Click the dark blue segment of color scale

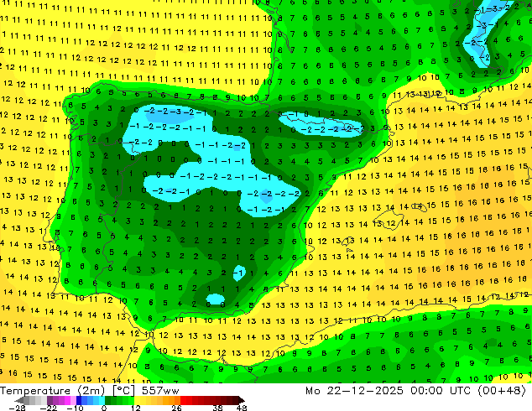(79, 400)
